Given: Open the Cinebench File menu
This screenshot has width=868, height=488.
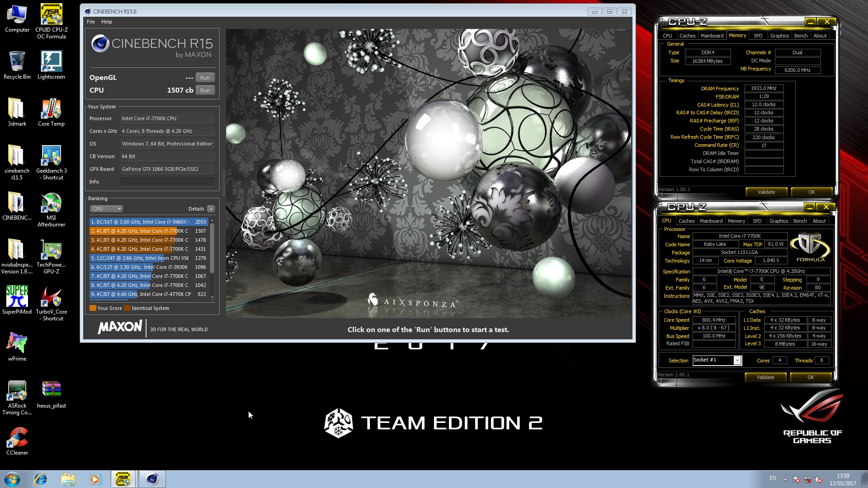Looking at the screenshot, I should pos(90,22).
